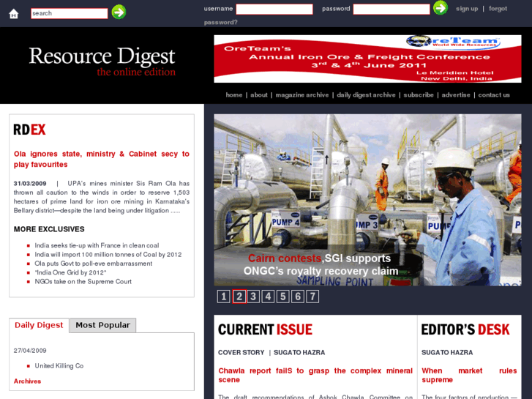Open the United Killing Co digest item

59,366
